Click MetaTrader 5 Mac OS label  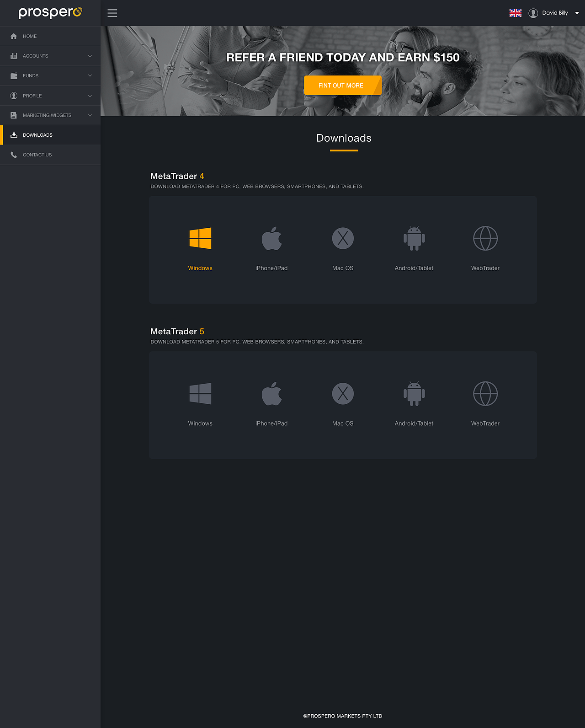coord(343,423)
